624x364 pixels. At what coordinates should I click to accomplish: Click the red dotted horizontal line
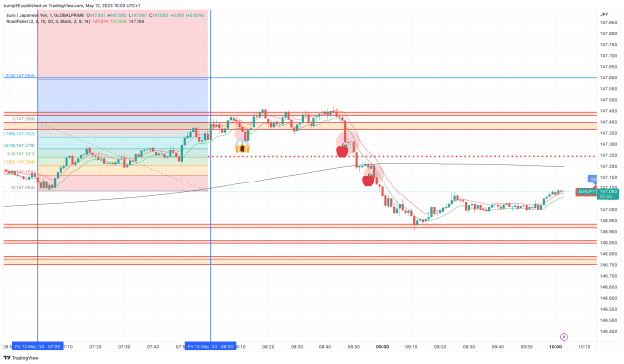coord(402,156)
